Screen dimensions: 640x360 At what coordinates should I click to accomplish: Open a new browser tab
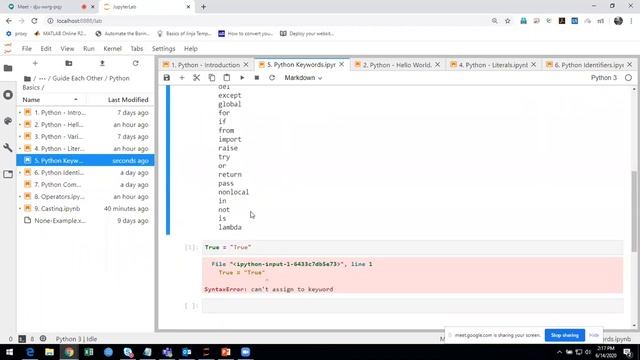click(x=203, y=7)
